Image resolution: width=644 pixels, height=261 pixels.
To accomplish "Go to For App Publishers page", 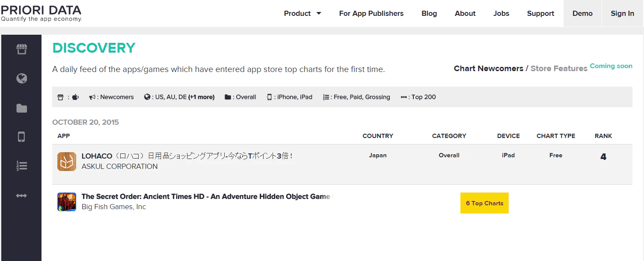I will pos(371,13).
